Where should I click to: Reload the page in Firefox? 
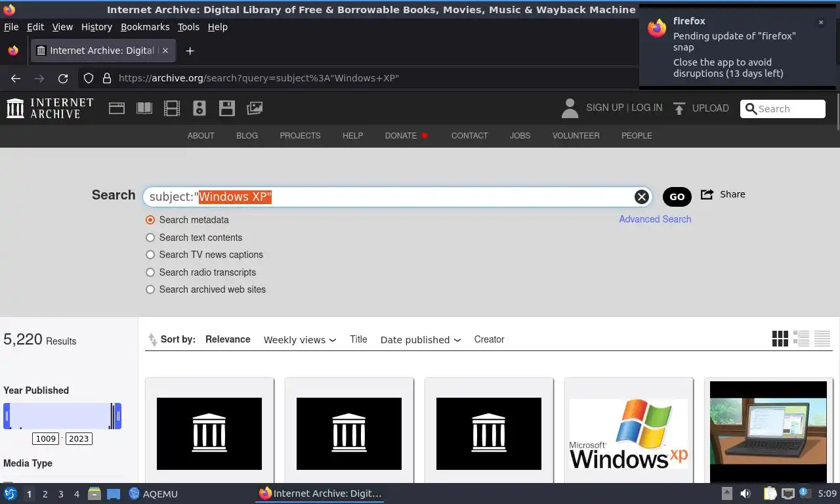pos(63,78)
